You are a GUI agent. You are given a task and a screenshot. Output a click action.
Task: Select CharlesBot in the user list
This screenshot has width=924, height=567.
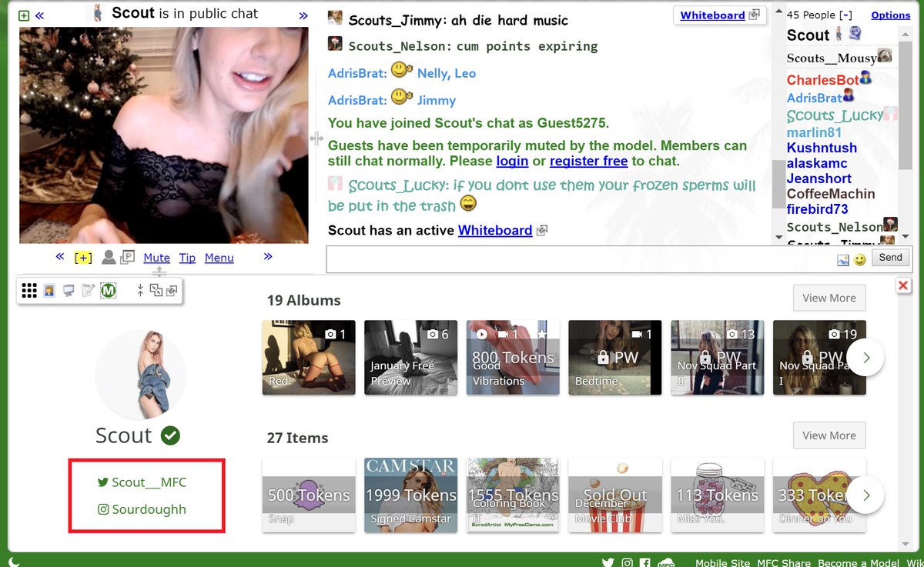click(x=822, y=80)
